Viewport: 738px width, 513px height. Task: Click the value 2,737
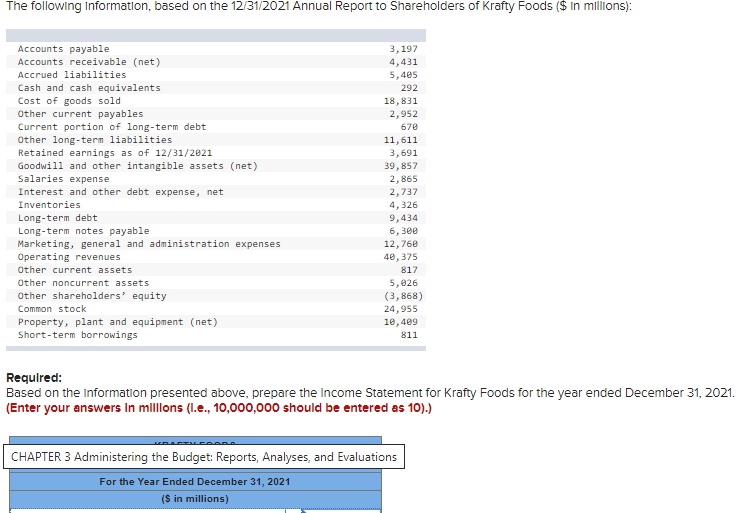click(403, 192)
